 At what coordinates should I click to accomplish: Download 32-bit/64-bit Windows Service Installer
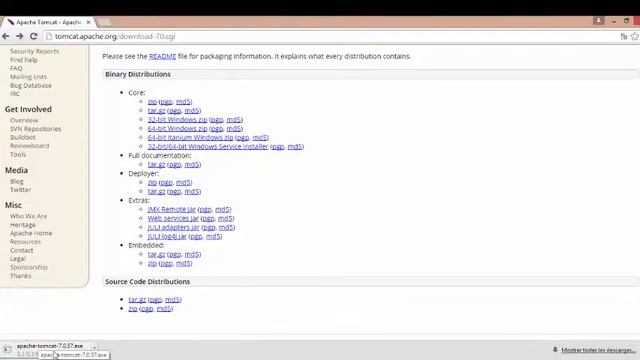click(x=208, y=147)
